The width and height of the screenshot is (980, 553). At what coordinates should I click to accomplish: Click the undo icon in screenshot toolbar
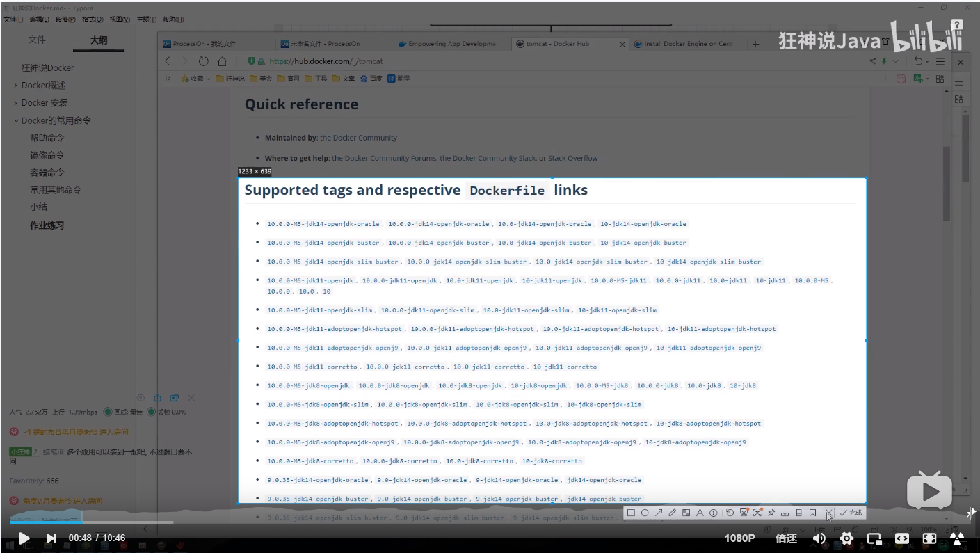point(730,513)
